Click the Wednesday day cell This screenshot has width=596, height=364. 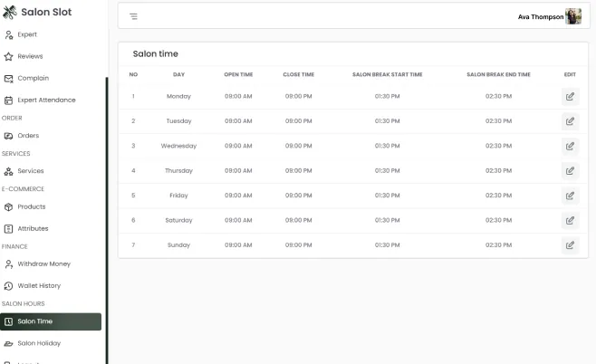[178, 146]
